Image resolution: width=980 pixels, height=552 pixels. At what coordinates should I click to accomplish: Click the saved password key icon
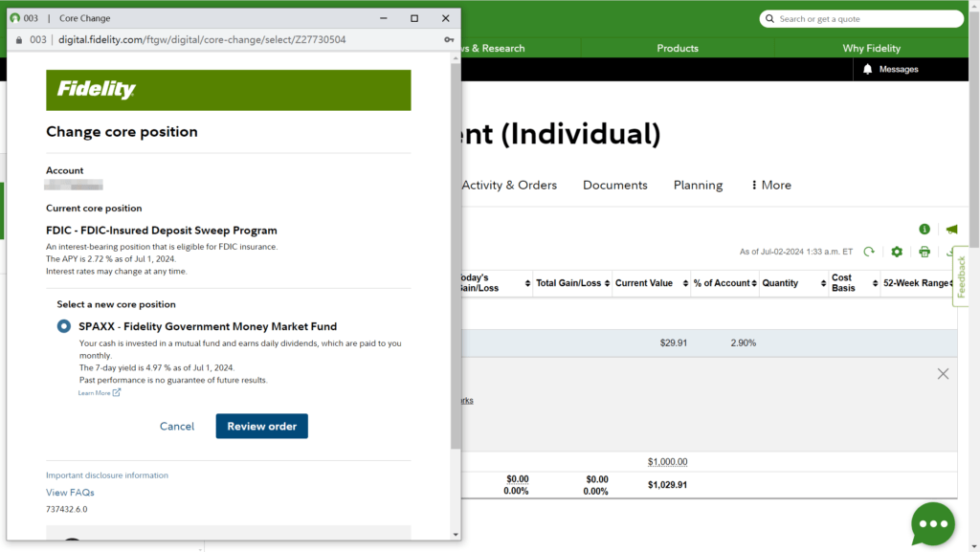click(x=449, y=39)
